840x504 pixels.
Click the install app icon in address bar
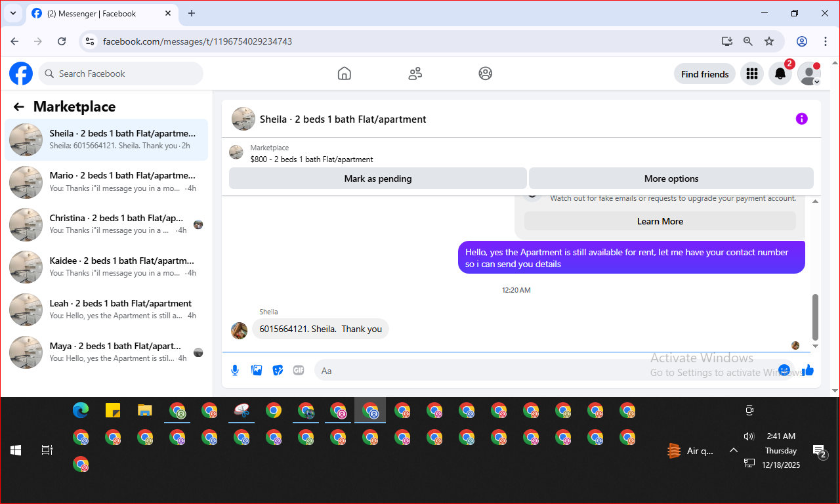[x=726, y=41]
